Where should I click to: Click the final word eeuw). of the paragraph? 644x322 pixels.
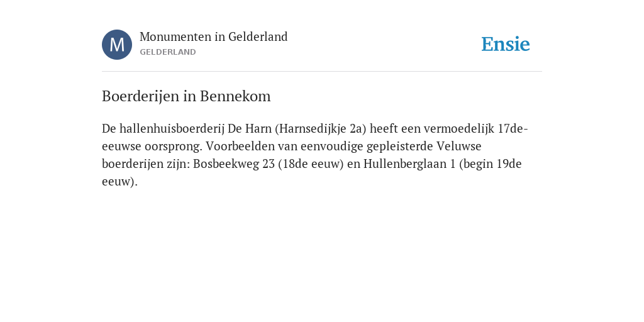119,182
